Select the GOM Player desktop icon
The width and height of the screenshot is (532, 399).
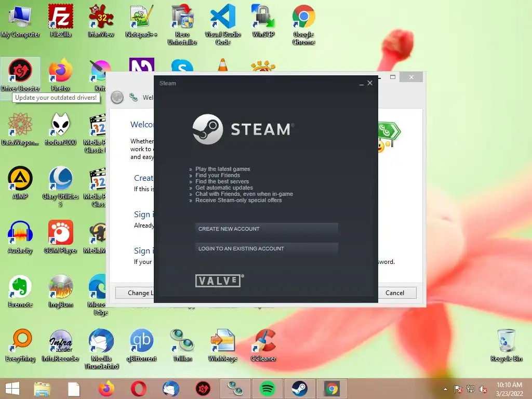coord(60,237)
